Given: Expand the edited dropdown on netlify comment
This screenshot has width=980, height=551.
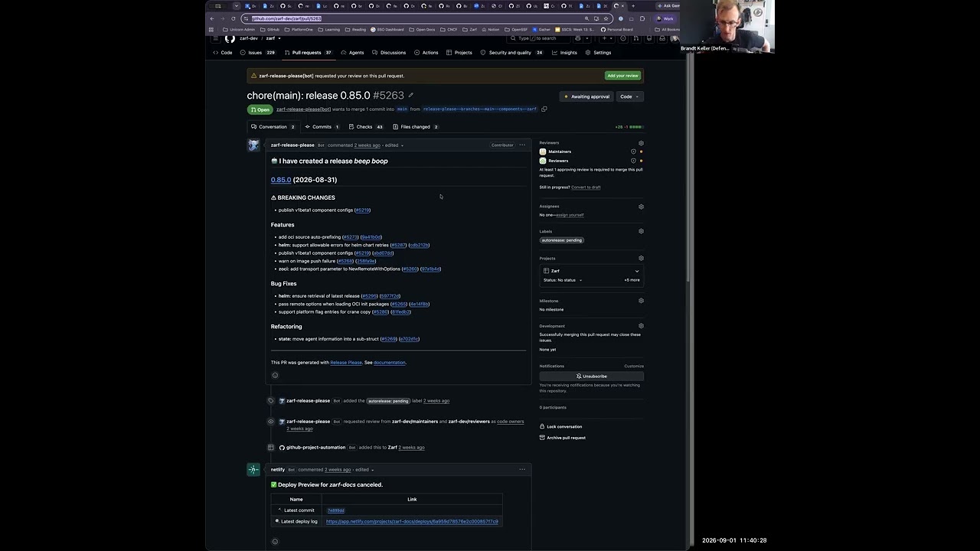Looking at the screenshot, I should pos(364,470).
